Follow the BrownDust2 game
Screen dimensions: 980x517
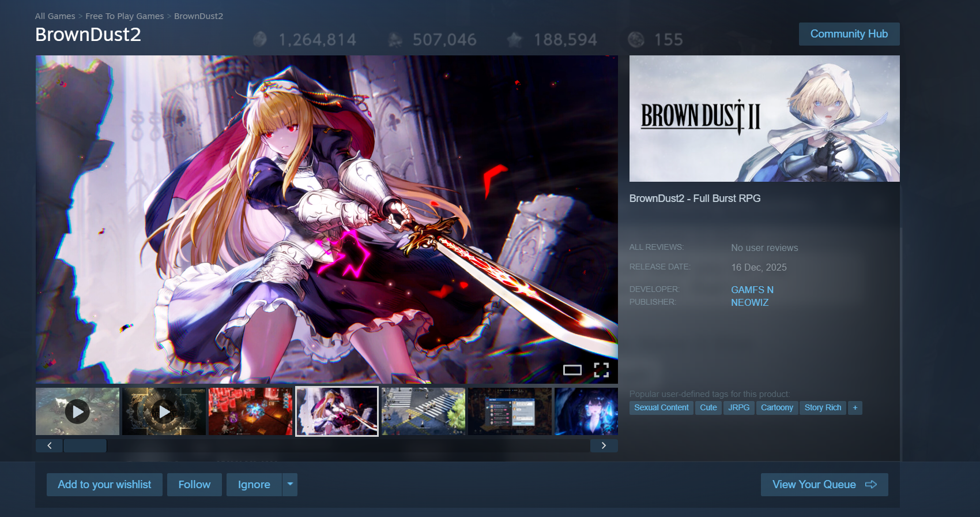pos(194,485)
